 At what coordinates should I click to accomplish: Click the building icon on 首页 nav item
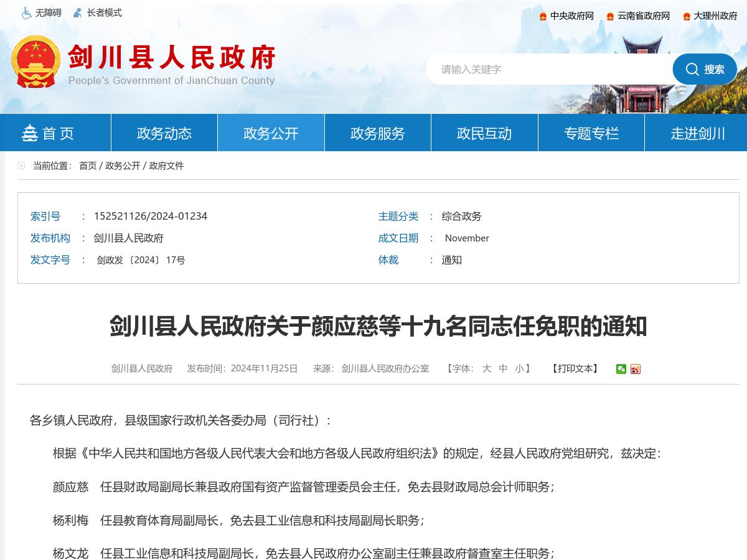(31, 132)
